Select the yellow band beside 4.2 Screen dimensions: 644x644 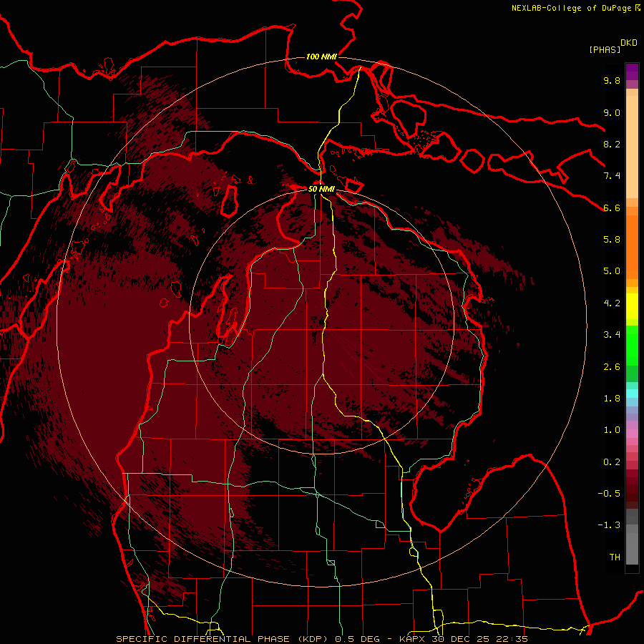click(632, 306)
